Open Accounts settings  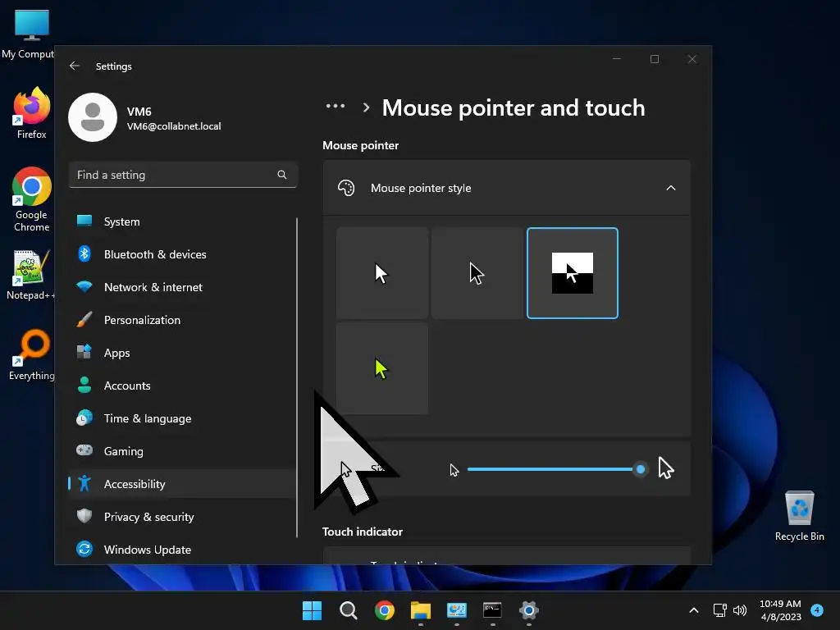[x=182, y=386]
